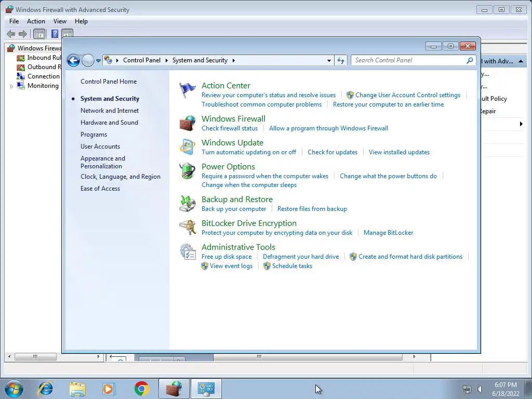
Task: Expand root breadcrumb arrow before Control Panel
Action: 117,60
